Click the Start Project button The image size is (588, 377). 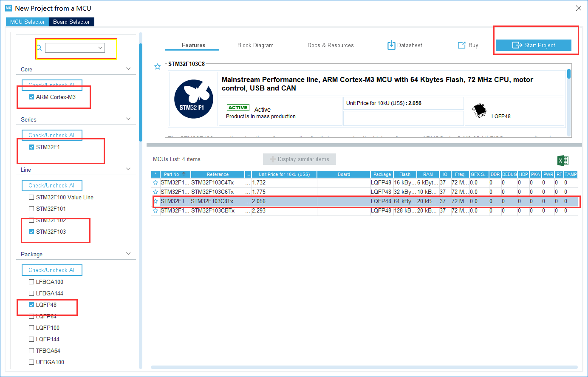pyautogui.click(x=533, y=45)
